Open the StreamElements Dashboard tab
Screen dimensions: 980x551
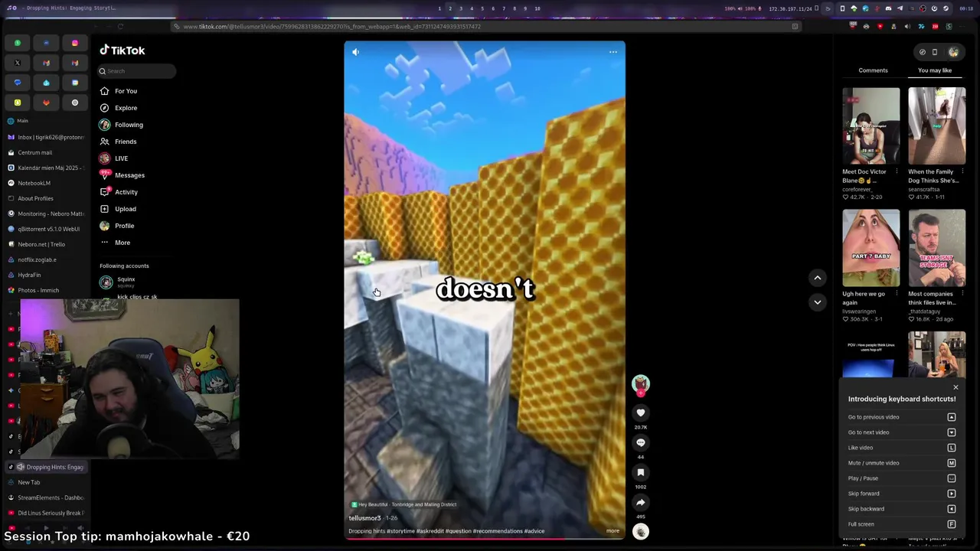pos(46,497)
